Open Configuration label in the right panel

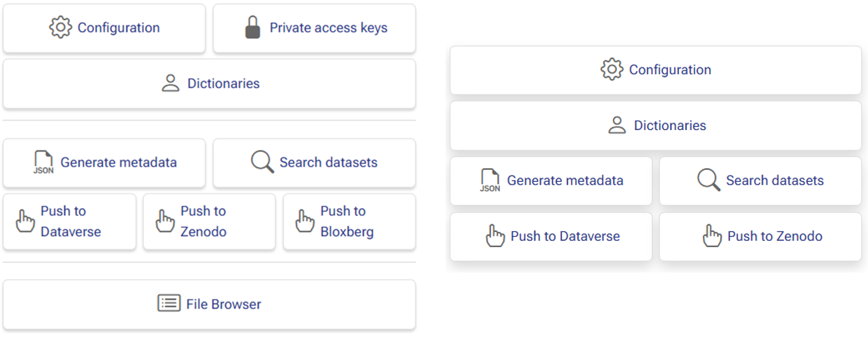[x=670, y=70]
